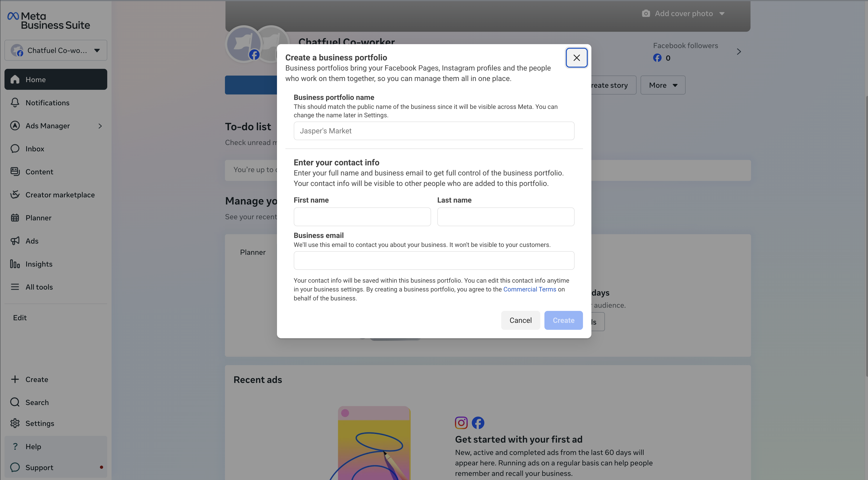Open Ads Manager in the sidebar
Image resolution: width=868 pixels, height=480 pixels.
(x=56, y=126)
